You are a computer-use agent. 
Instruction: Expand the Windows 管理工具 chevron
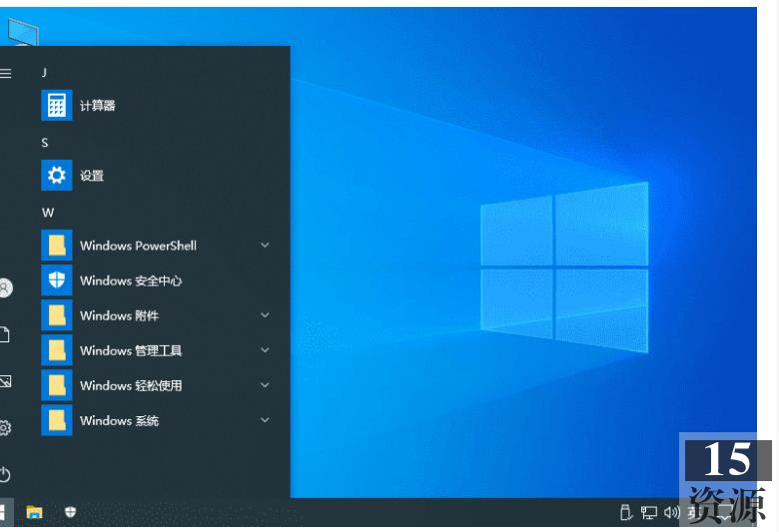266,350
